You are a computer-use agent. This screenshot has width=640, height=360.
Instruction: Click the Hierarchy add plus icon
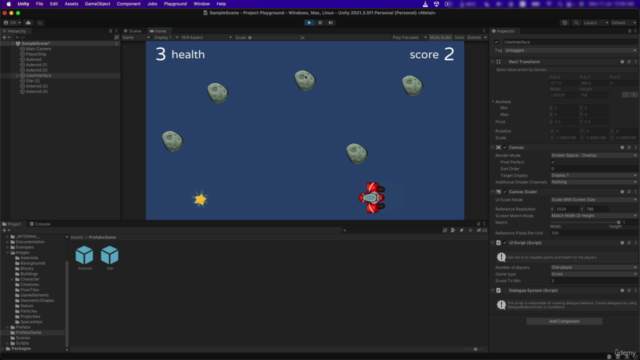[x=5, y=37]
